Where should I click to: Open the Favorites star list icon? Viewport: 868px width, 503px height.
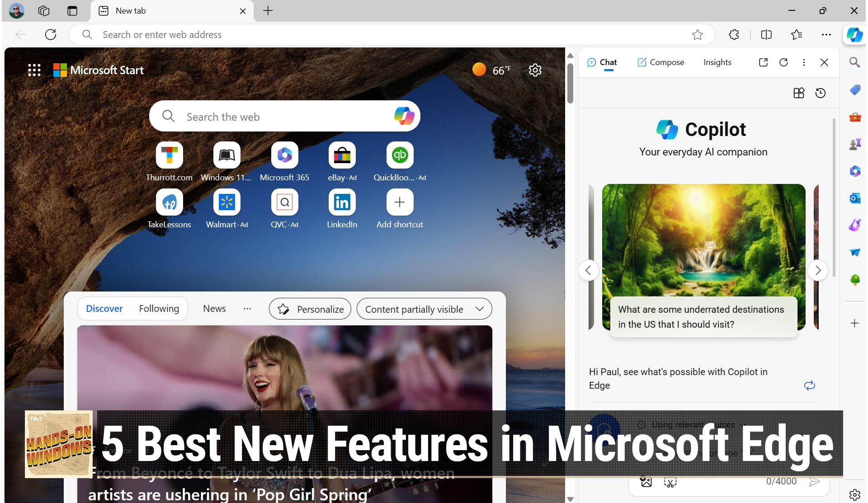click(797, 35)
